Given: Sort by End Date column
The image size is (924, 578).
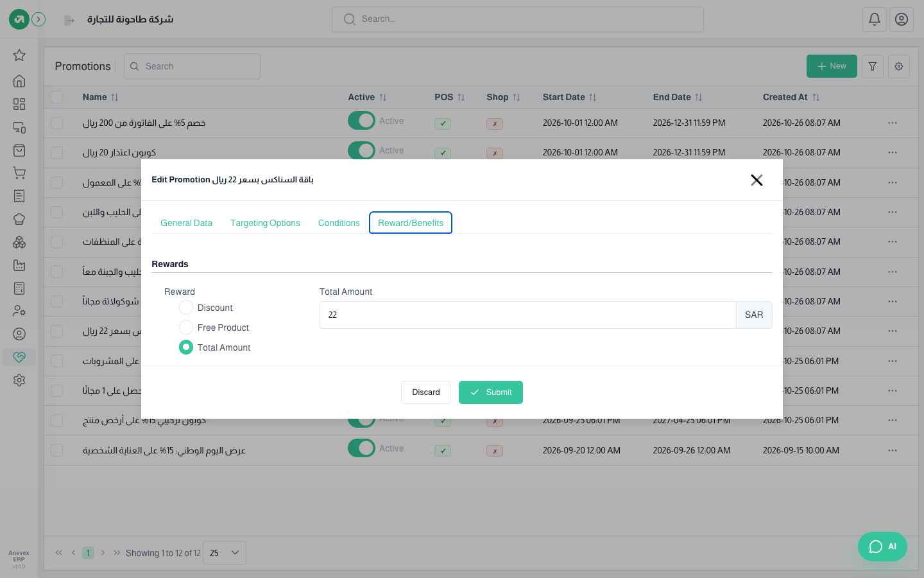Looking at the screenshot, I should (678, 97).
